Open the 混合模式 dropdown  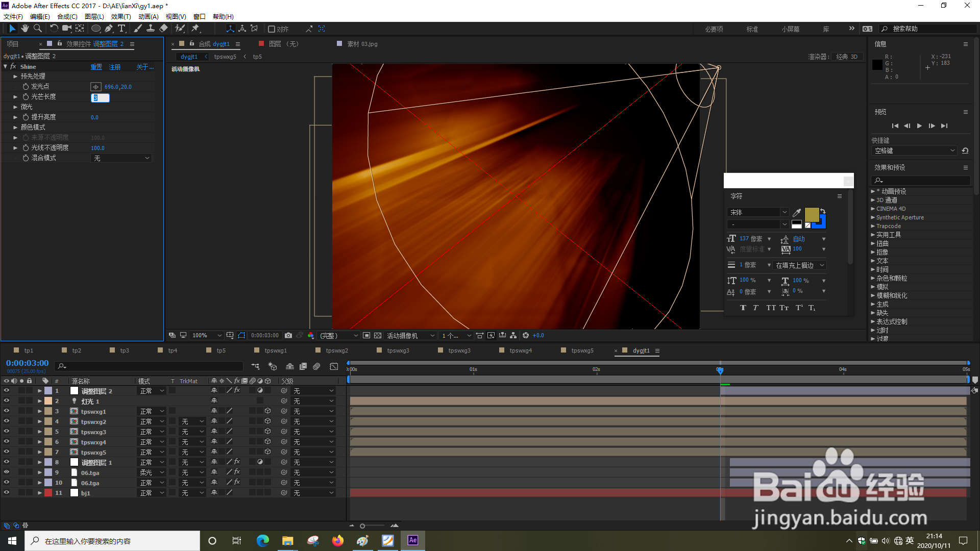point(121,158)
